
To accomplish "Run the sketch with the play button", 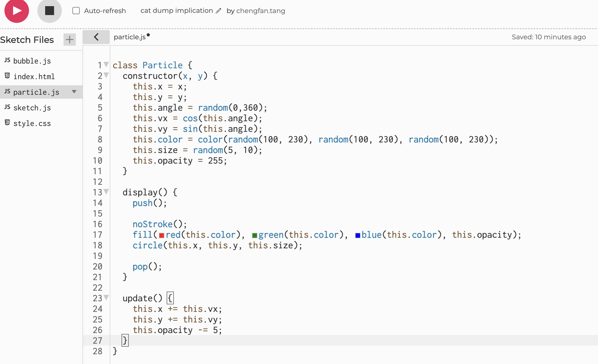I will [x=17, y=11].
